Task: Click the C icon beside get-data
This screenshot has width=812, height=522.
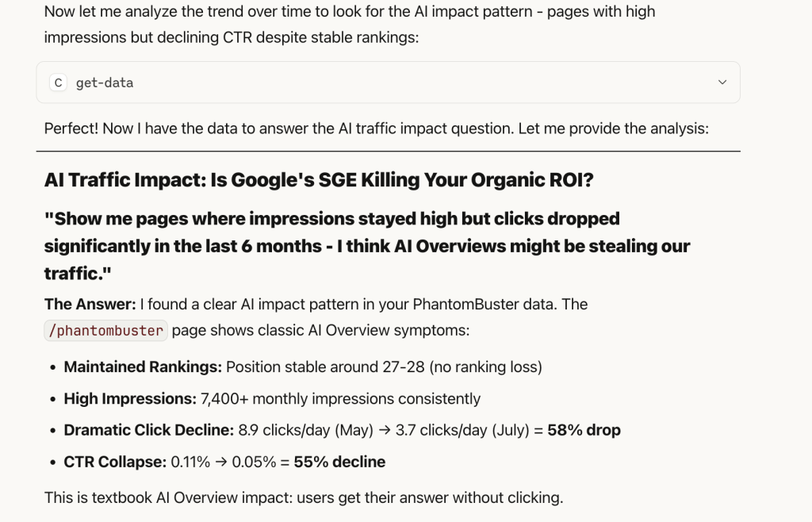Action: pos(58,83)
